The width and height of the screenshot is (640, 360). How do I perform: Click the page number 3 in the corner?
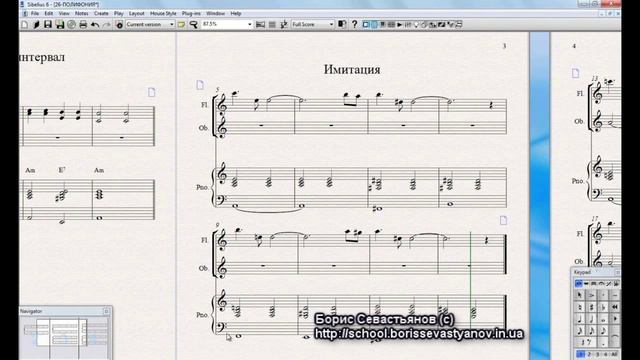(504, 46)
